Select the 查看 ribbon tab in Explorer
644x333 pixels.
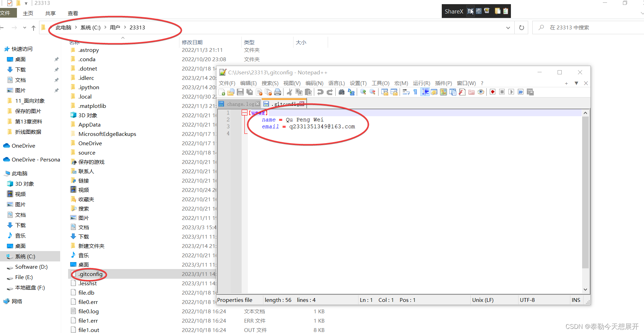coord(73,13)
